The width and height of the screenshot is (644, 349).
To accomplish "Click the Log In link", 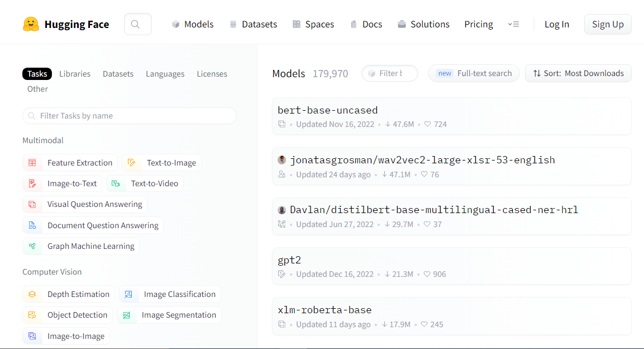I will 557,24.
